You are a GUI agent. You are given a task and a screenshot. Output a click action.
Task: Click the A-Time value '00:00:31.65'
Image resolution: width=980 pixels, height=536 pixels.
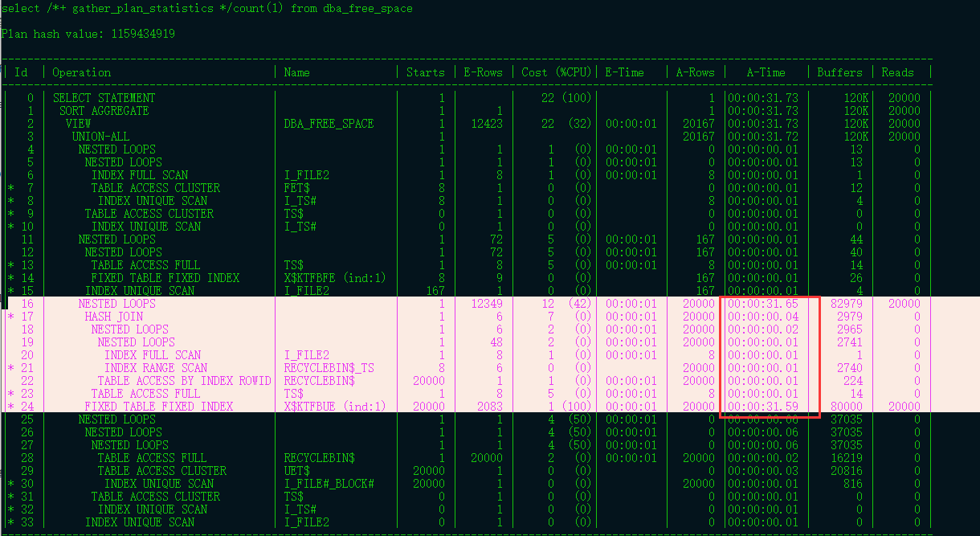coord(763,304)
